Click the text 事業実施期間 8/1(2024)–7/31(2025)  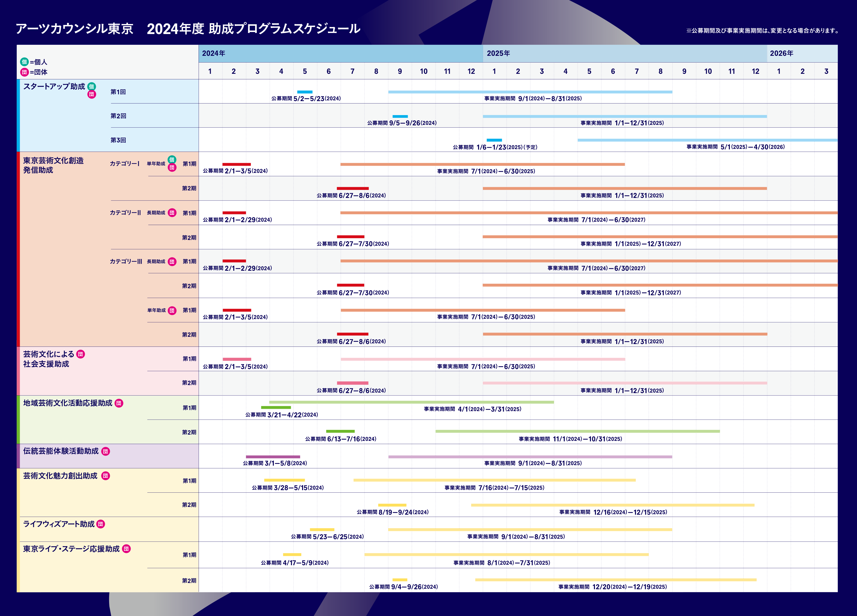[501, 563]
